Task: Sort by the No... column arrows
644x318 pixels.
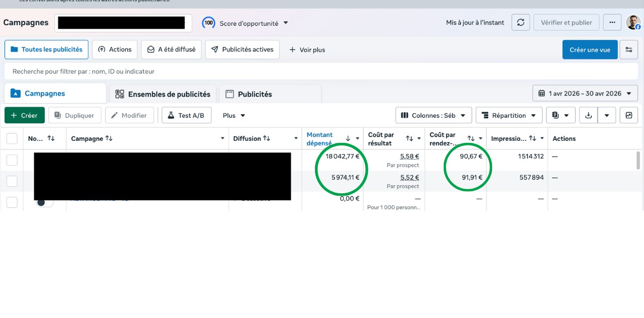Action: (51, 138)
